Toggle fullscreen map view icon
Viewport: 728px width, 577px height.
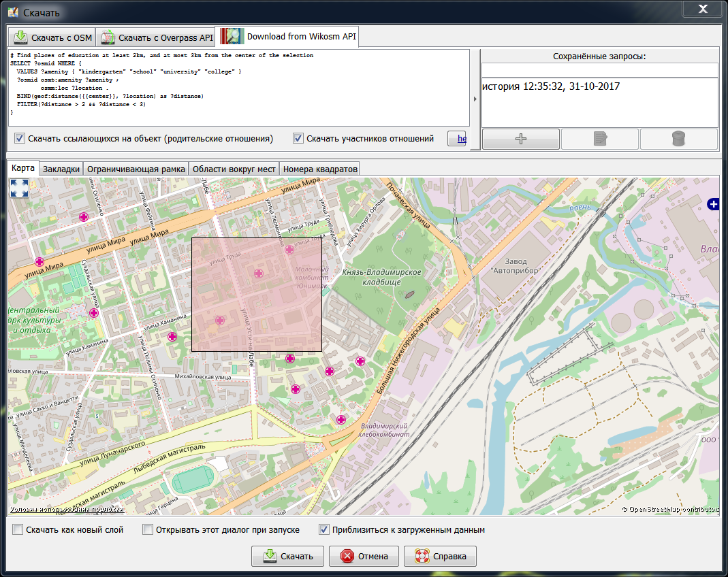[x=19, y=189]
